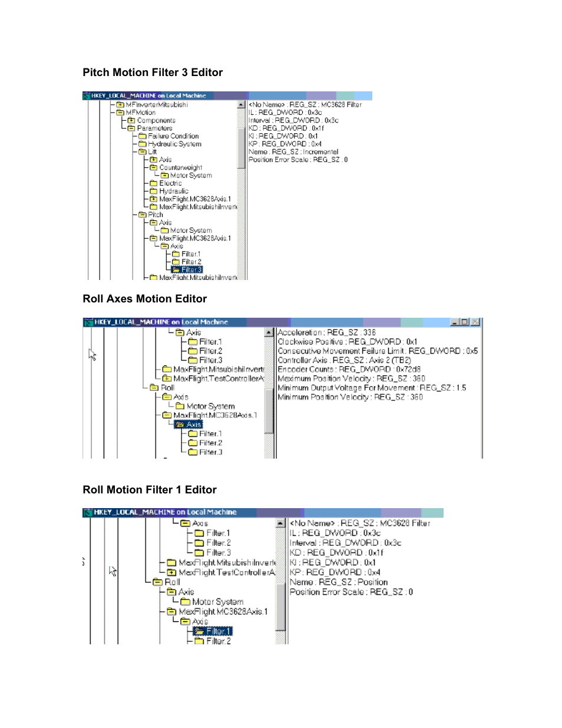
Task: Click scroll-up arrow in Pitch Filter 3 editor tree
Action: tap(241, 105)
